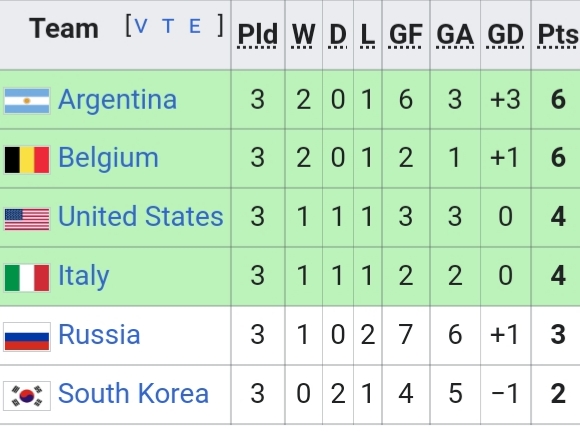The width and height of the screenshot is (580, 435).
Task: Open the United States team link
Action: (x=141, y=216)
